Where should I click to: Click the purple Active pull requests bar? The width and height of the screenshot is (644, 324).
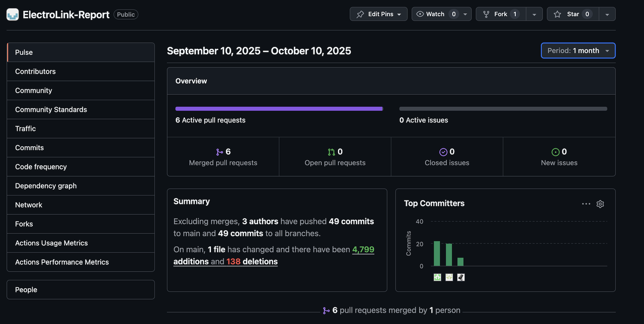279,109
